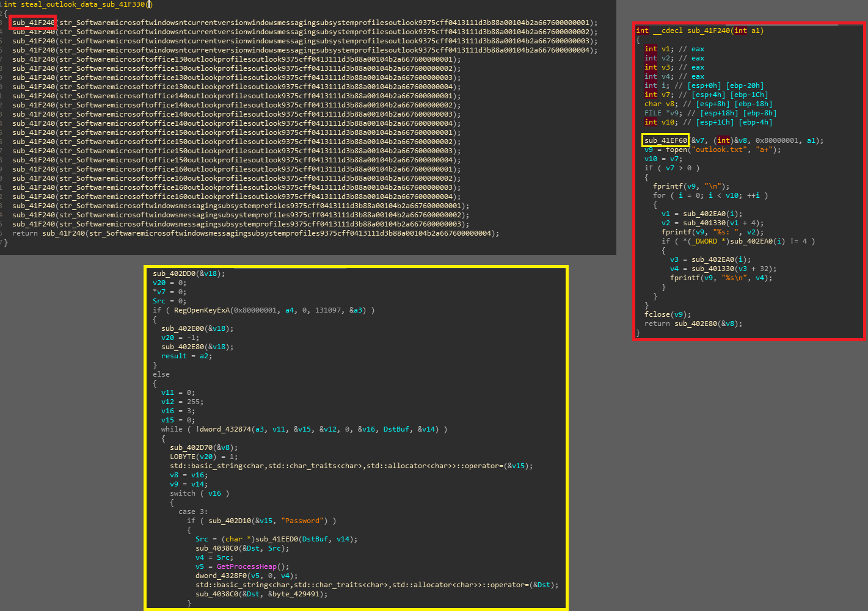Viewport: 868px width, 611px height.
Task: Click the v20 = -1; assignment
Action: [180, 338]
